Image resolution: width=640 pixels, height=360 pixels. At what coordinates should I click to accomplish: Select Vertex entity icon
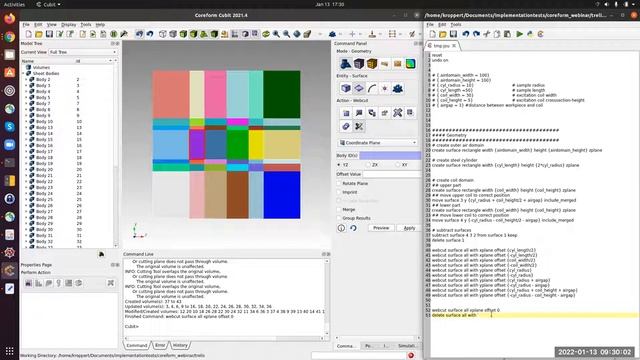tap(384, 88)
